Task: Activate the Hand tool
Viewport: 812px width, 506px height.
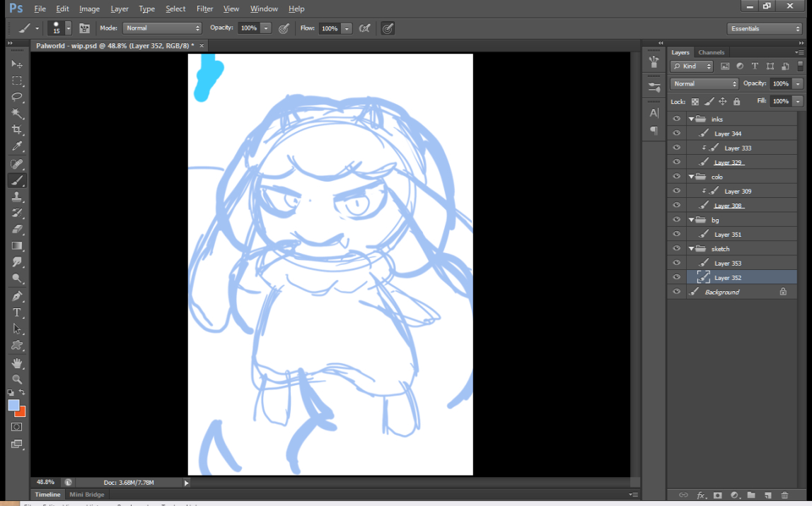Action: pyautogui.click(x=17, y=363)
